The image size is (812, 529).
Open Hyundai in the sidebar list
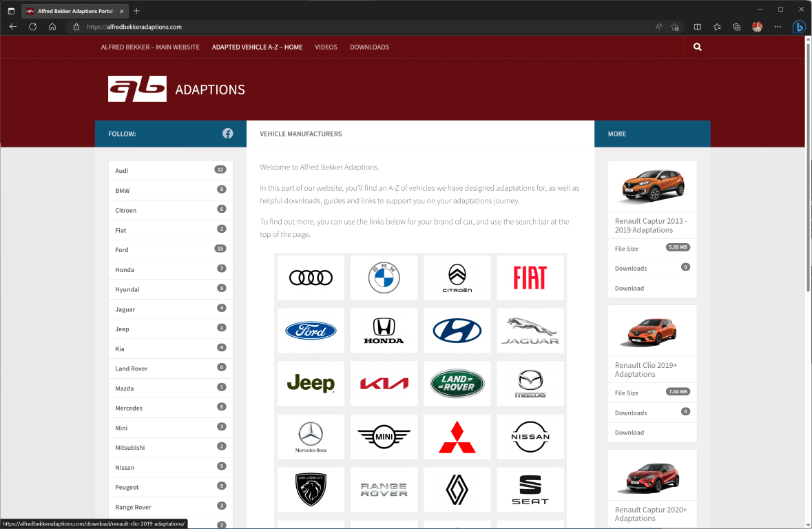pos(171,289)
